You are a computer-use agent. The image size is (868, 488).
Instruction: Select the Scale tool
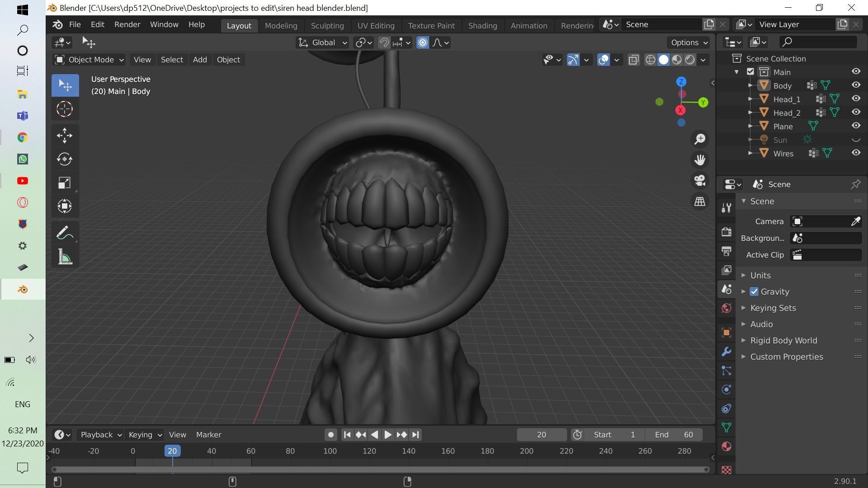65,183
